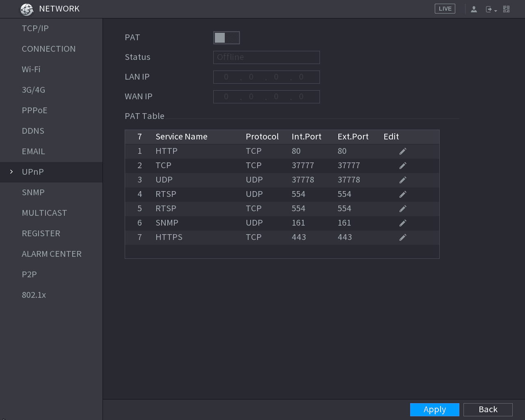Click the Back button
Screen dimensions: 525x420
(488, 410)
